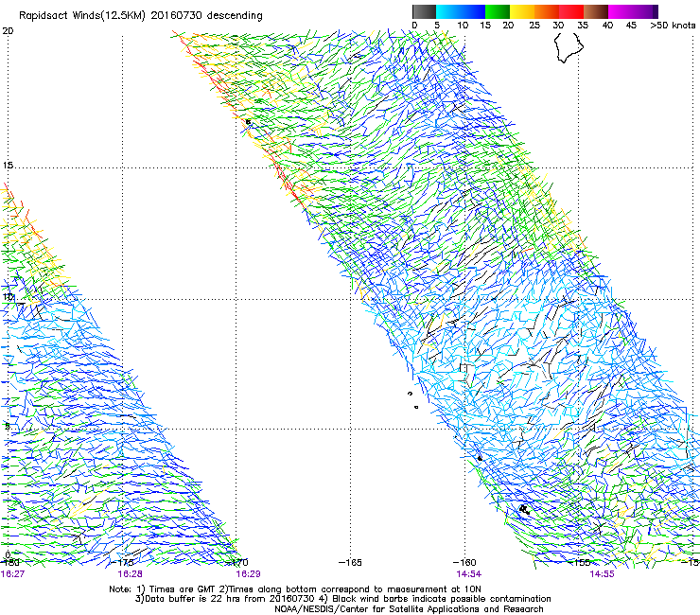Image resolution: width=700 pixels, height=615 pixels.
Task: Click the gray 0-5 knots color segment
Action: pyautogui.click(x=424, y=11)
